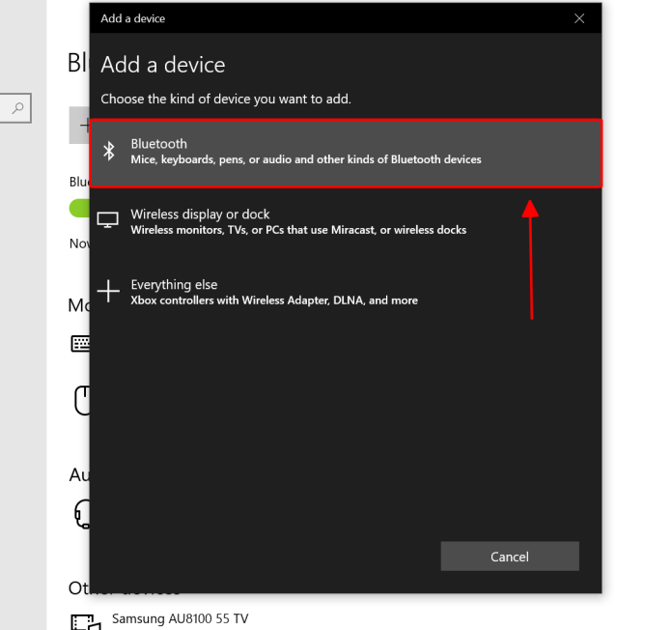Click the headset audio device icon
672x630 pixels.
coord(81,513)
